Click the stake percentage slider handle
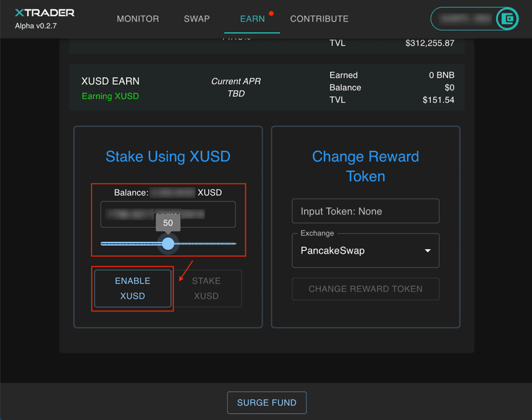The height and width of the screenshot is (420, 532). [168, 244]
